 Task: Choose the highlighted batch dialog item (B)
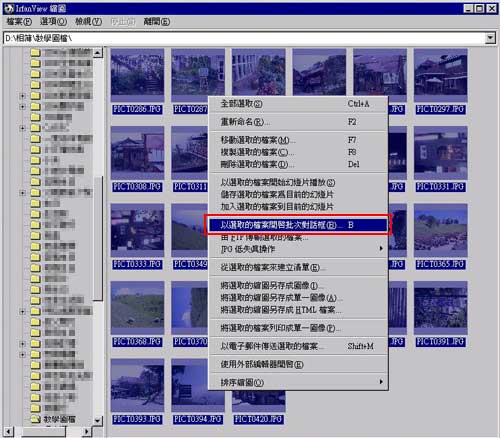click(x=298, y=225)
